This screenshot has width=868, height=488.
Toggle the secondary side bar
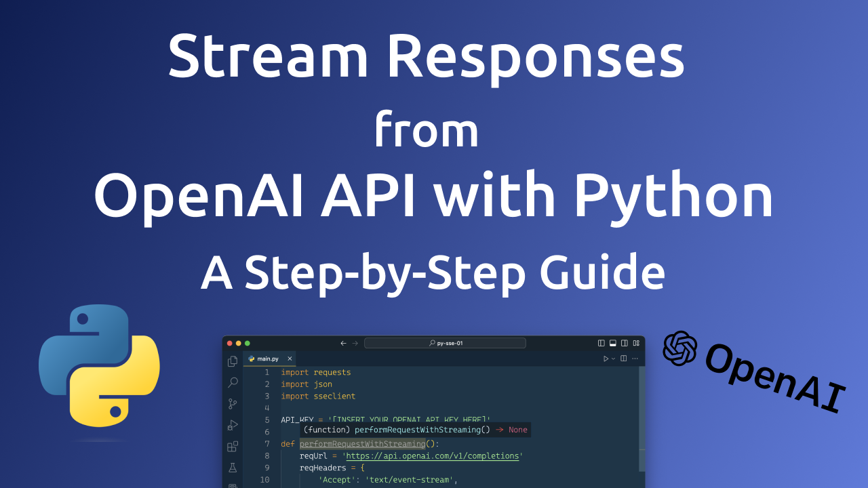point(625,343)
